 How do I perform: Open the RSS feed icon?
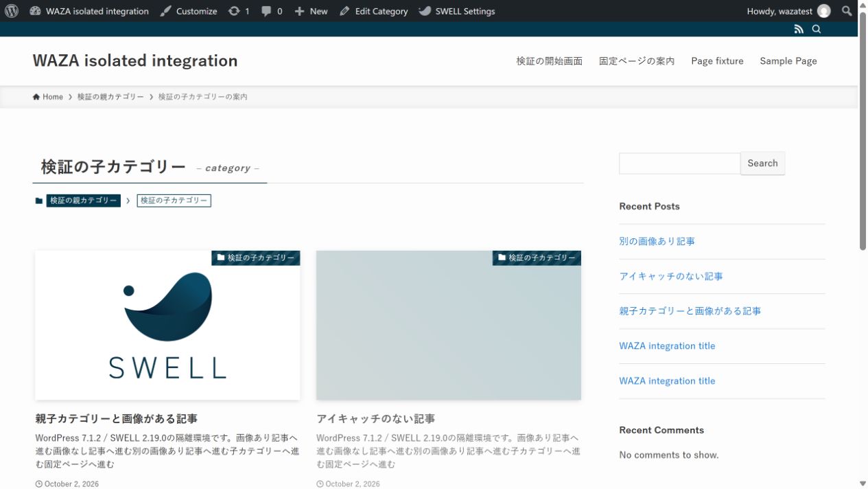[799, 29]
